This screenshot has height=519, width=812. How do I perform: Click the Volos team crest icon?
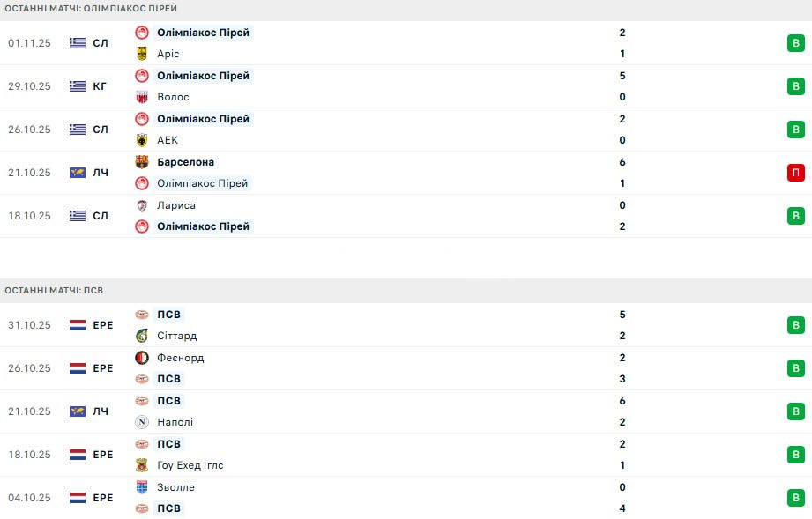tap(141, 97)
